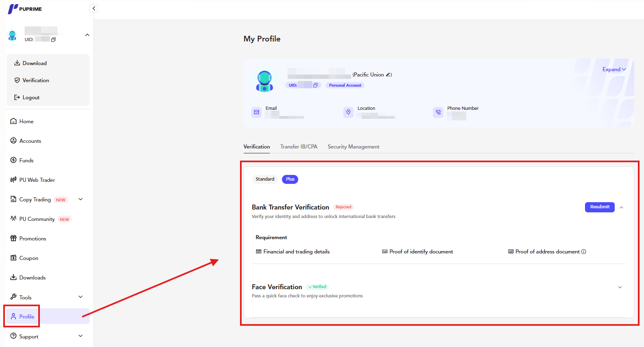Image resolution: width=644 pixels, height=347 pixels.
Task: Launch PU Web Trader
Action: point(37,180)
